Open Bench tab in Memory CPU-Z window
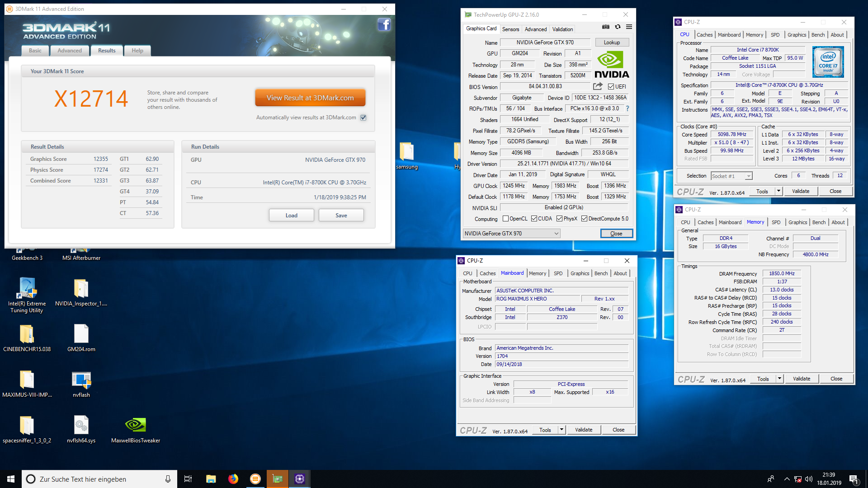Image resolution: width=868 pixels, height=488 pixels. (x=819, y=222)
